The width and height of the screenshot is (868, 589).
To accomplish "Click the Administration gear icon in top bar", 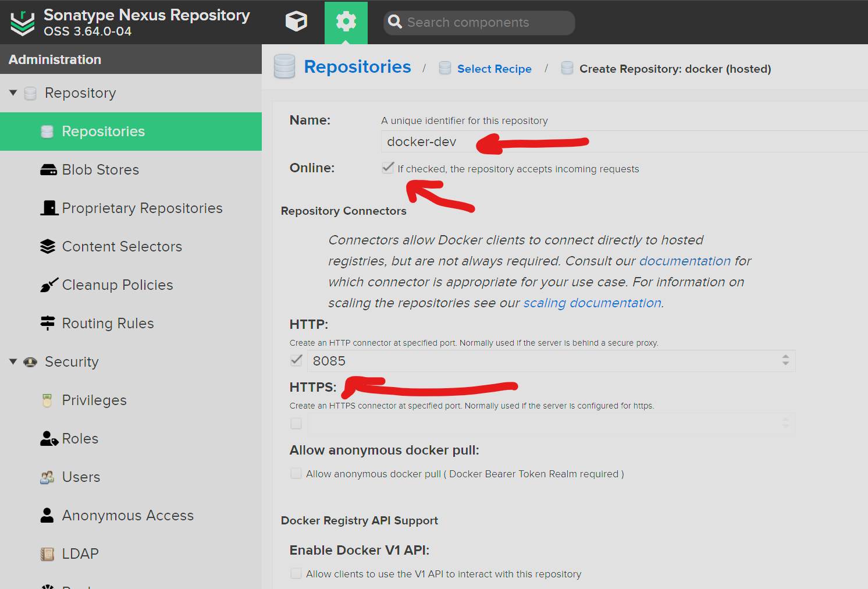I will coord(346,21).
